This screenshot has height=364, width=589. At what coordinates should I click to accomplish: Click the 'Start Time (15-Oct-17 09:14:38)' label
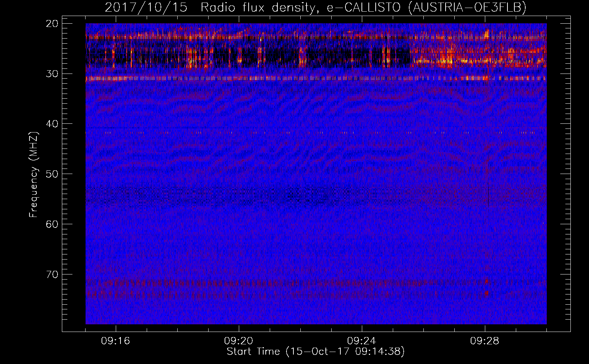tap(316, 351)
